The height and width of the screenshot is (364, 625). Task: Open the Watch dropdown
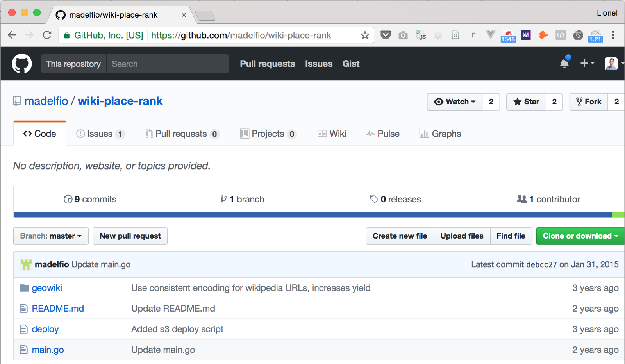(x=455, y=102)
